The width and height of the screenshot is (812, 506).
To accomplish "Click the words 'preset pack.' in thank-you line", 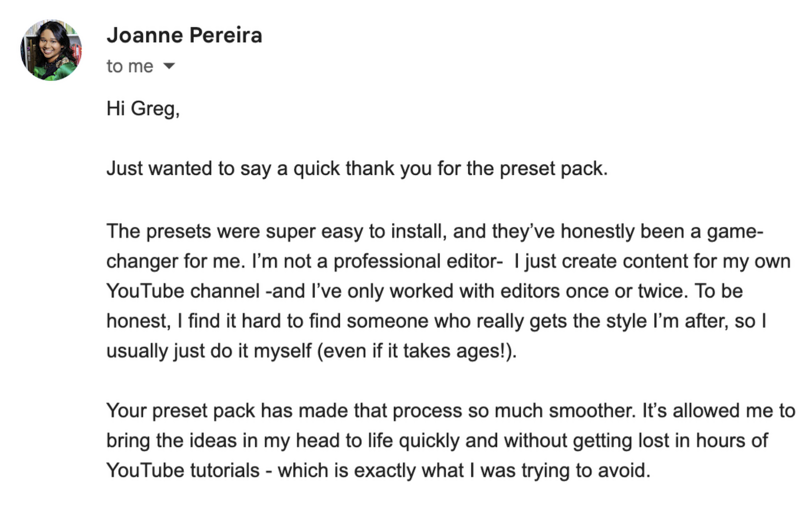I will point(553,168).
